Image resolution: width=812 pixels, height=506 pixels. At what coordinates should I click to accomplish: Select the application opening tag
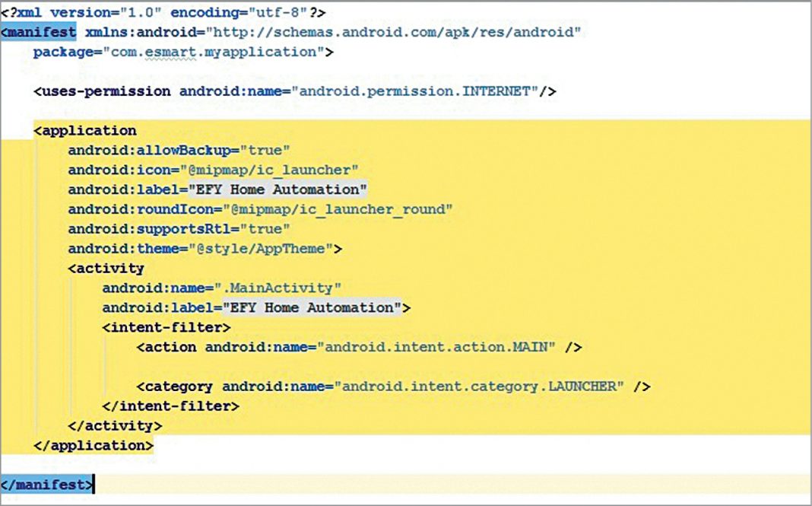[87, 130]
